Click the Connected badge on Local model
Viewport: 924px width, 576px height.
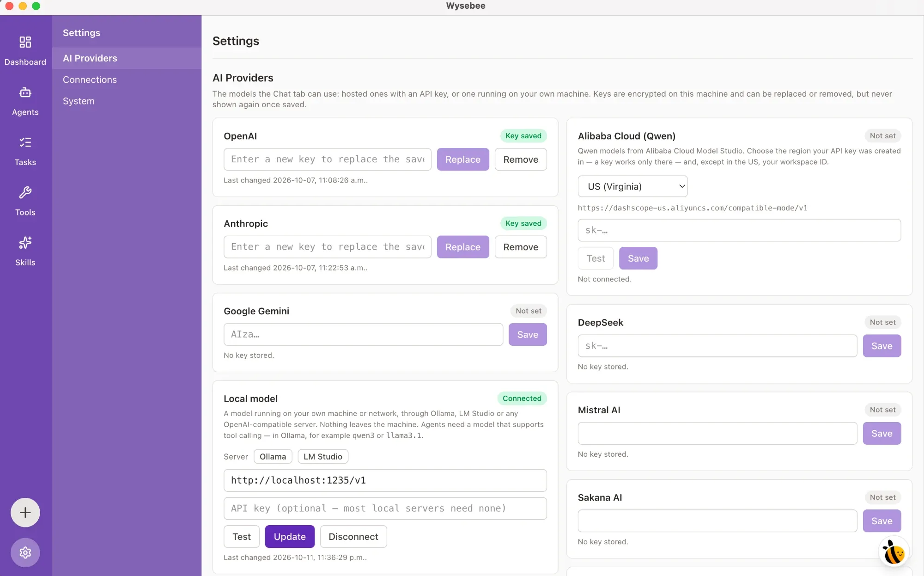(522, 398)
